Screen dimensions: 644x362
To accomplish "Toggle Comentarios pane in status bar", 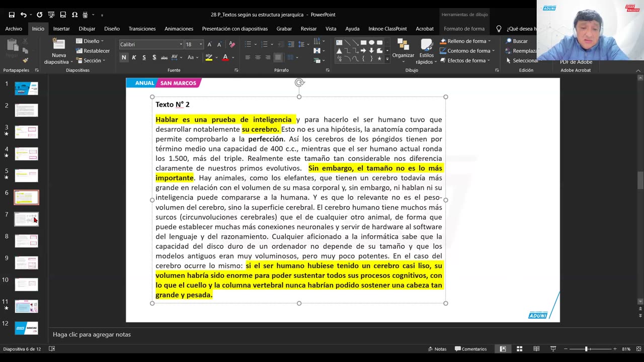I will point(470,349).
